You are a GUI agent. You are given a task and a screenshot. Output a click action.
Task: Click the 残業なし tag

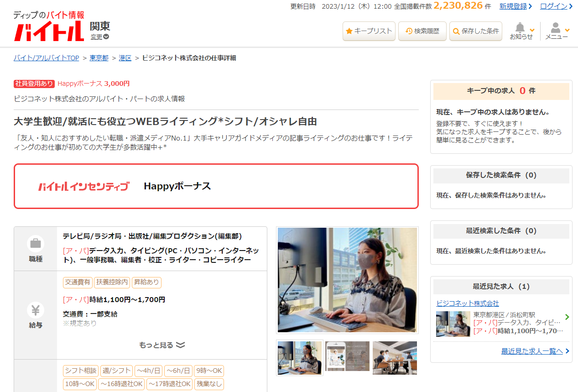[209, 384]
